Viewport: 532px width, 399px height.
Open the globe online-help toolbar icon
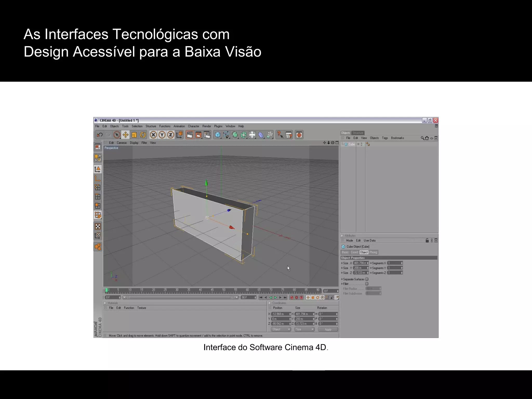pos(299,135)
